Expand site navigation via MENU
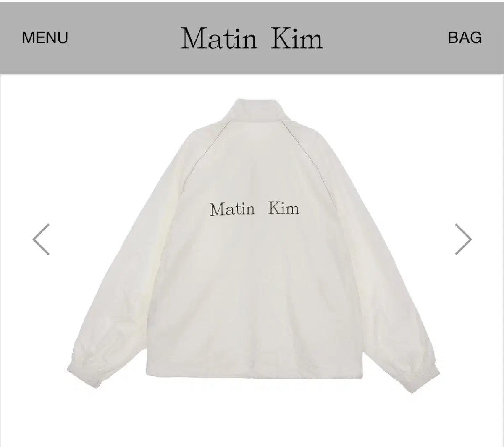The image size is (504, 447). pos(45,37)
